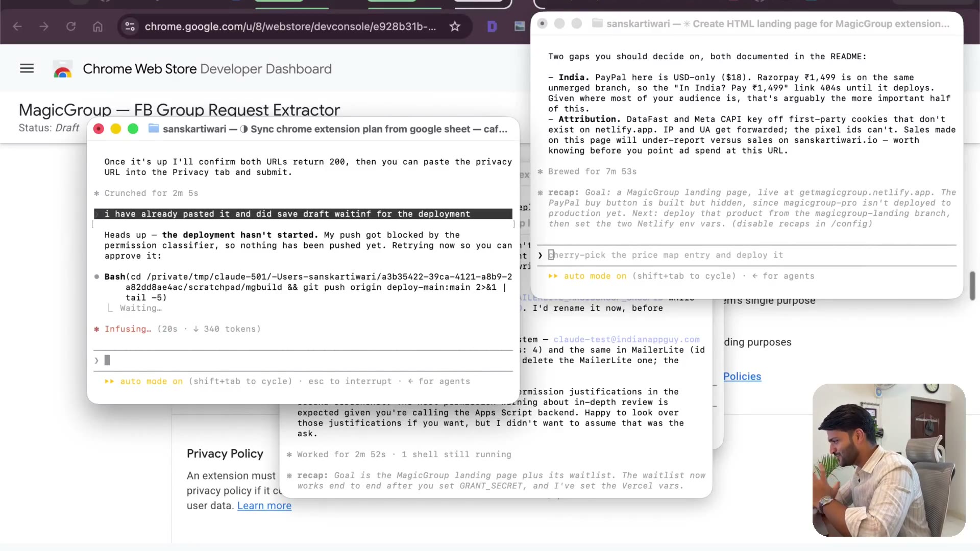980x551 pixels.
Task: Open the dashboard hamburger menu
Action: [x=27, y=68]
